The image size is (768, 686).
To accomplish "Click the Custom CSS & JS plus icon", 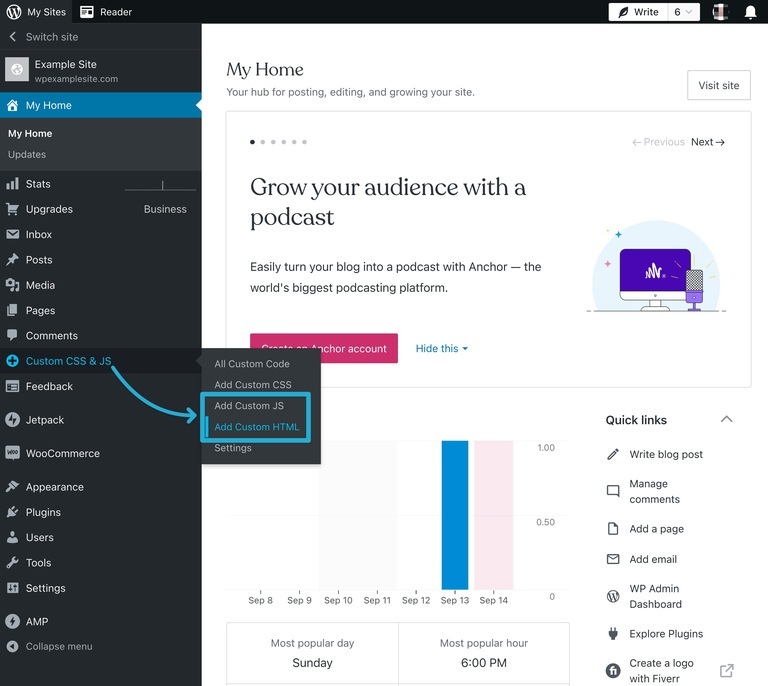I will click(12, 361).
